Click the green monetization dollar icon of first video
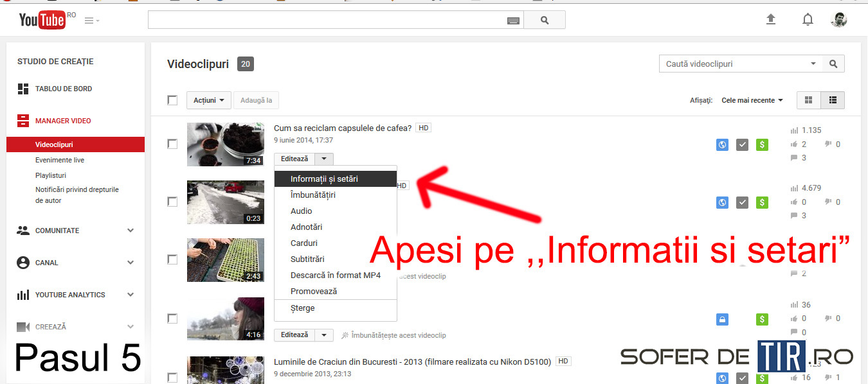 click(x=763, y=145)
